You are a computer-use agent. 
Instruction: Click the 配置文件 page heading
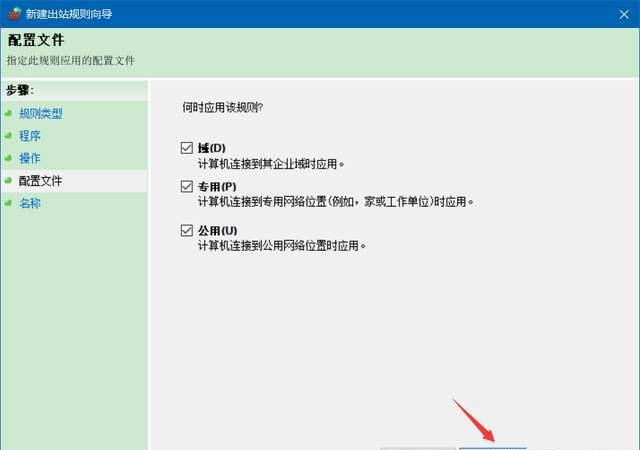tap(36, 40)
